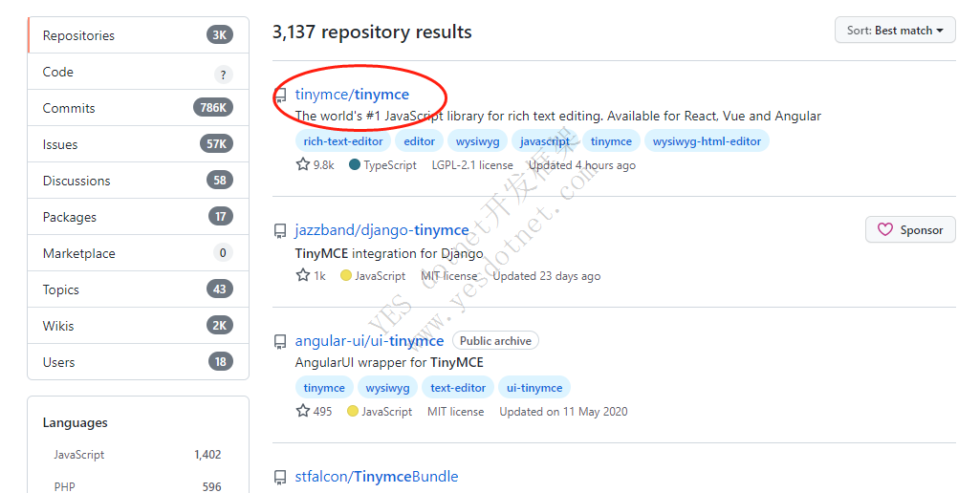This screenshot has width=980, height=493.
Task: Click LGPL-2.1 license text
Action: [472, 165]
